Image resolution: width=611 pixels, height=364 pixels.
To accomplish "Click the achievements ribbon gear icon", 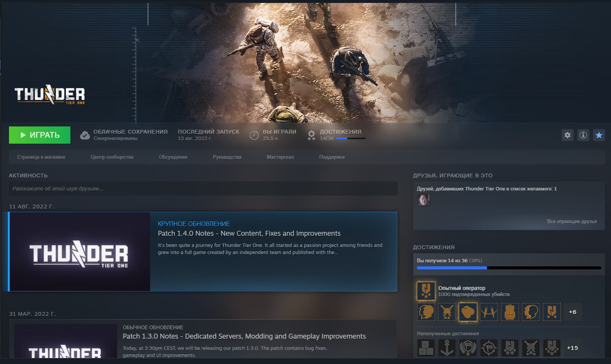I will coord(311,135).
